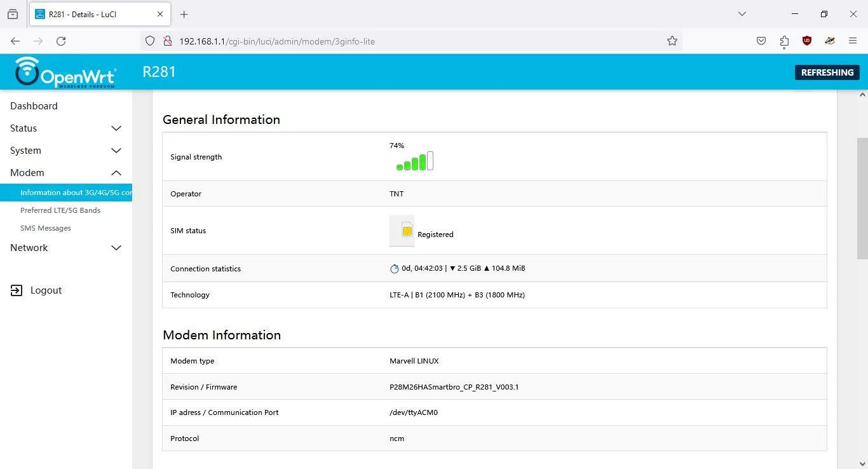Open Firefox application menu

pyautogui.click(x=853, y=41)
